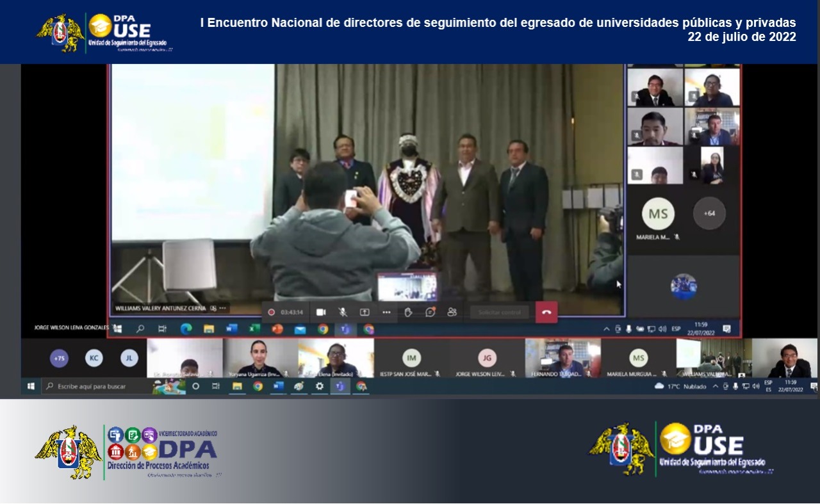The width and height of the screenshot is (820, 504).
Task: Click the red recording indicator dot
Action: (272, 312)
